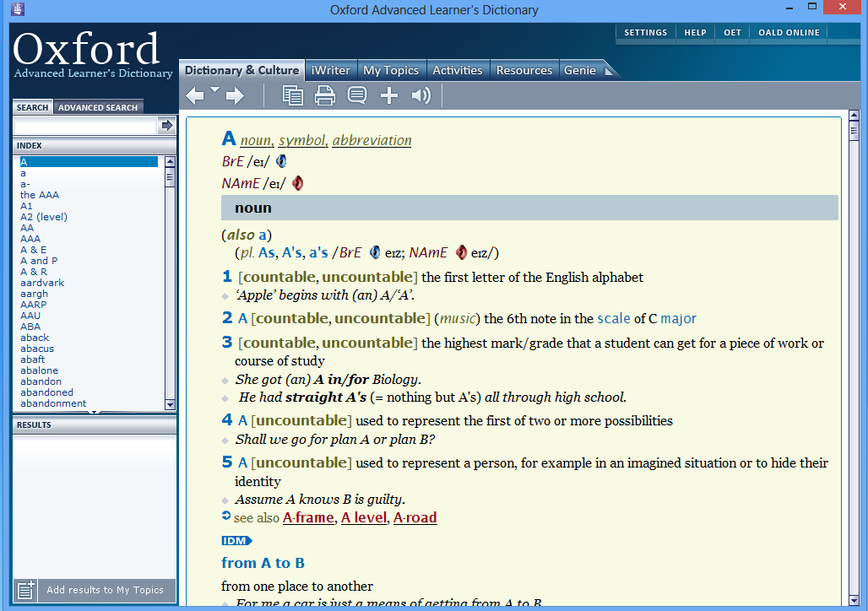868x611 pixels.
Task: Click Add results to My Topics
Action: [106, 590]
